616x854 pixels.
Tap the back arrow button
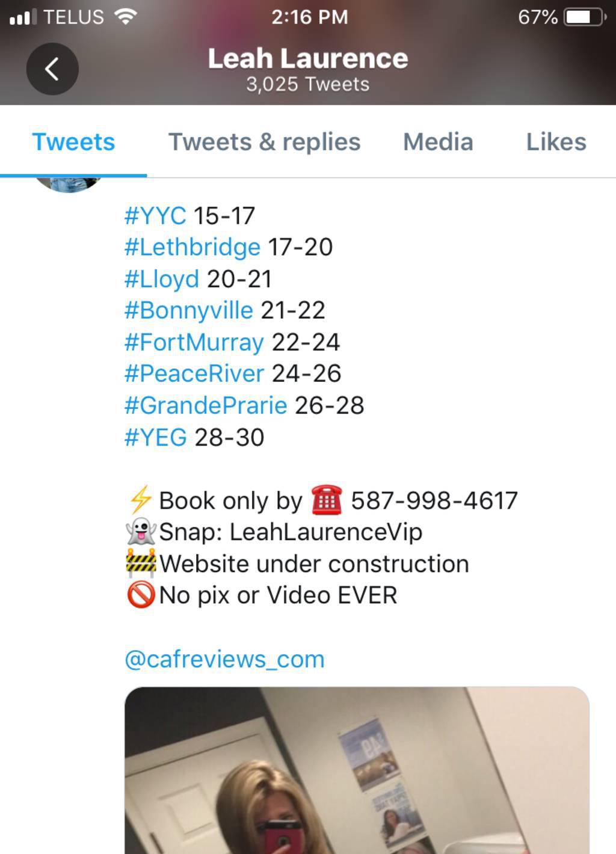(52, 69)
